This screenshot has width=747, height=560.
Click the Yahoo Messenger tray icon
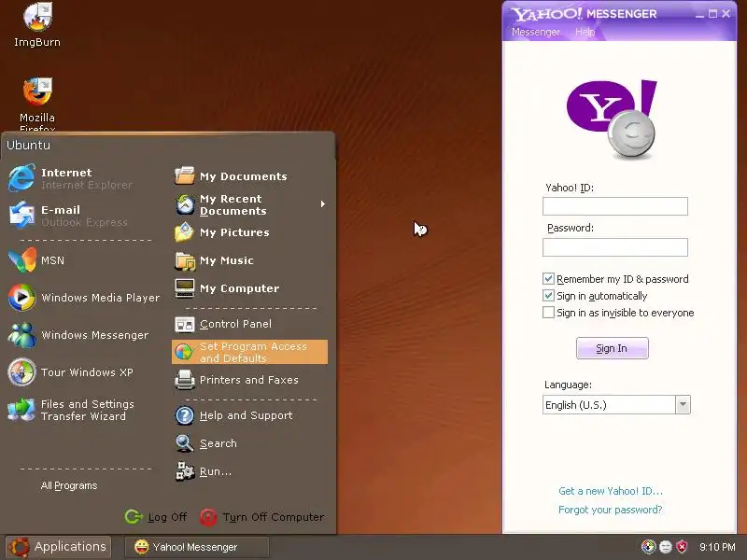[x=666, y=547]
